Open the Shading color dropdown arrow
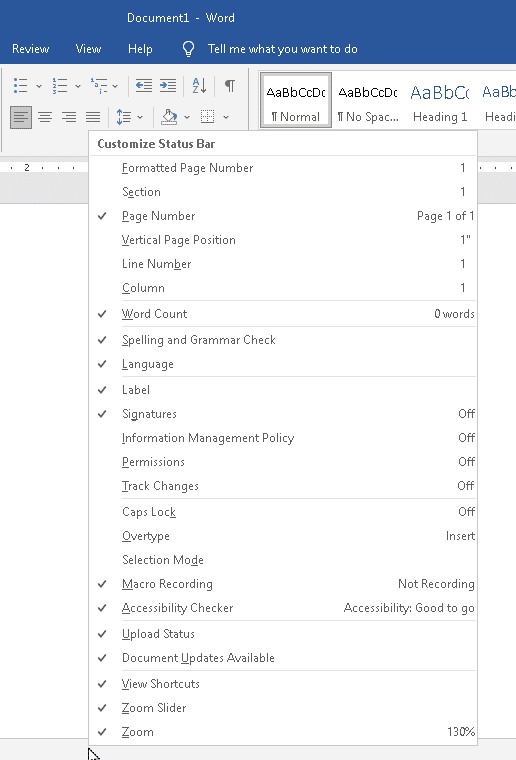Image resolution: width=516 pixels, height=760 pixels. tap(187, 117)
